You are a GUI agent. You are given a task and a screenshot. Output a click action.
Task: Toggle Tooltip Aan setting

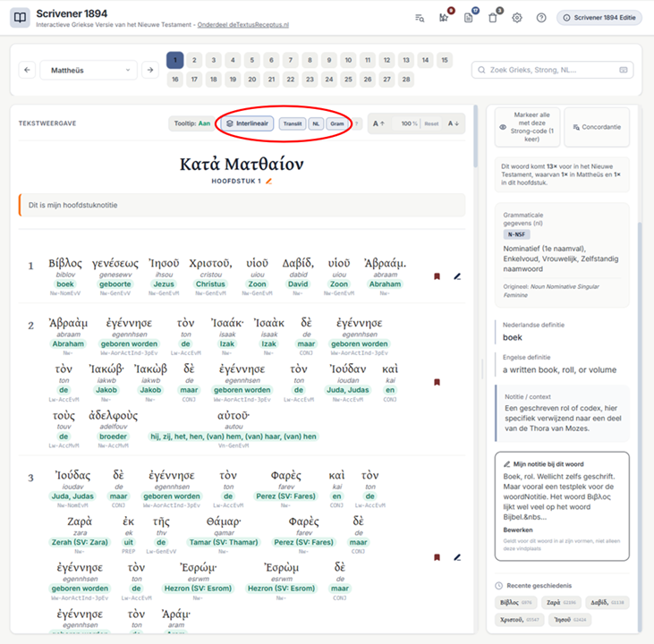(x=191, y=123)
